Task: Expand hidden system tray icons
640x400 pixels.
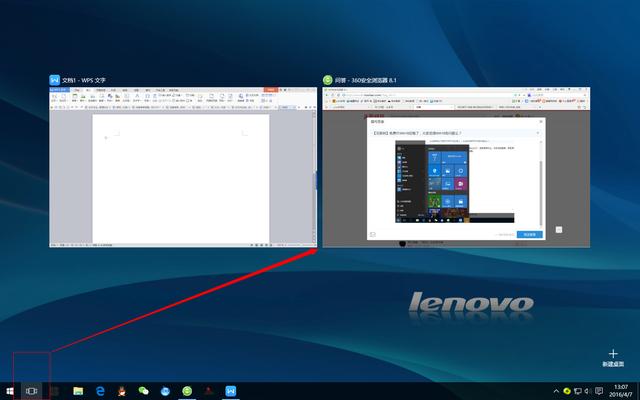Action: pyautogui.click(x=556, y=391)
